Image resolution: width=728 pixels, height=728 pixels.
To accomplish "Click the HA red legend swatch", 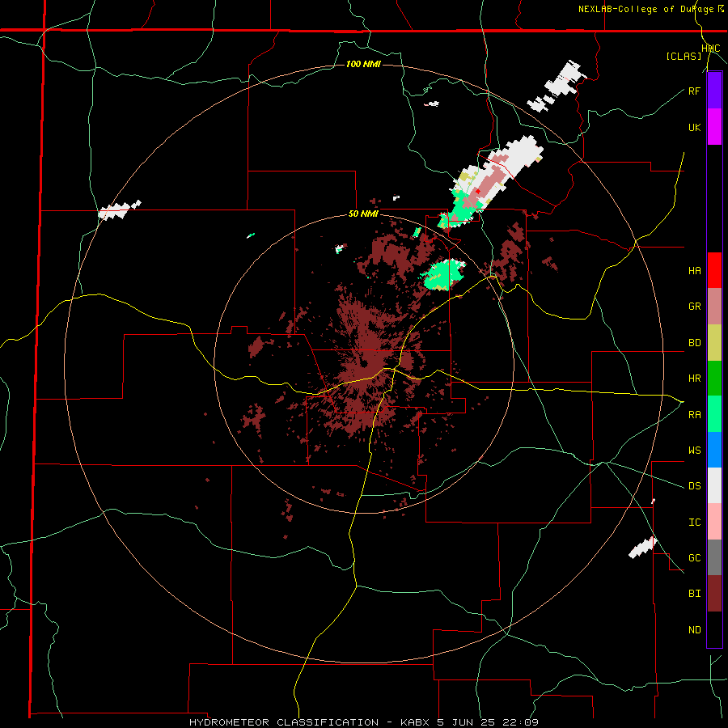I will [714, 270].
